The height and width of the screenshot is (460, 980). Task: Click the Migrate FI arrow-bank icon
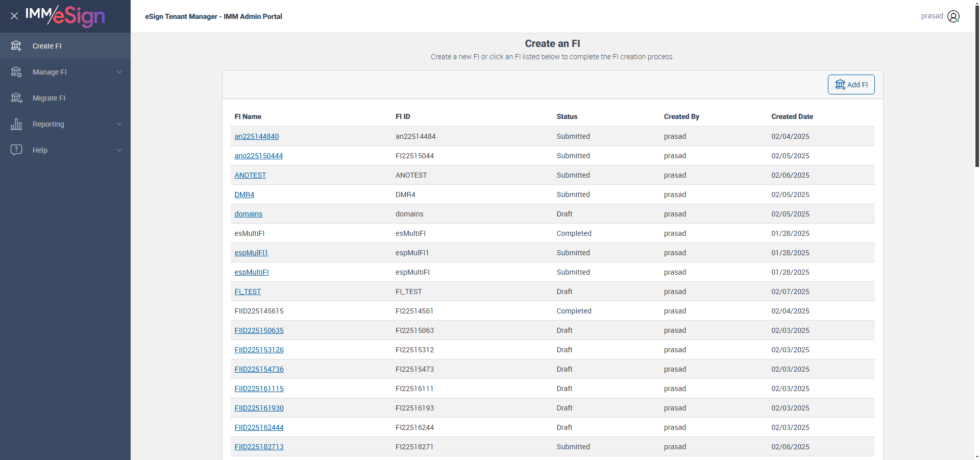tap(16, 98)
